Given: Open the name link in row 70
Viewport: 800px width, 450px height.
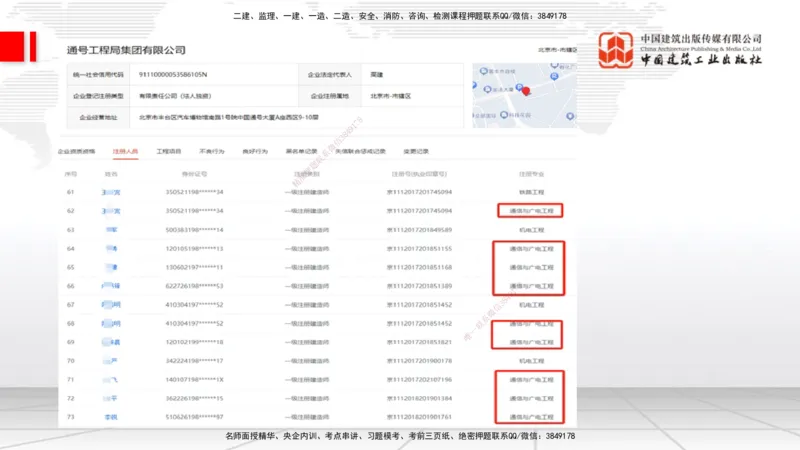Looking at the screenshot, I should point(111,361).
